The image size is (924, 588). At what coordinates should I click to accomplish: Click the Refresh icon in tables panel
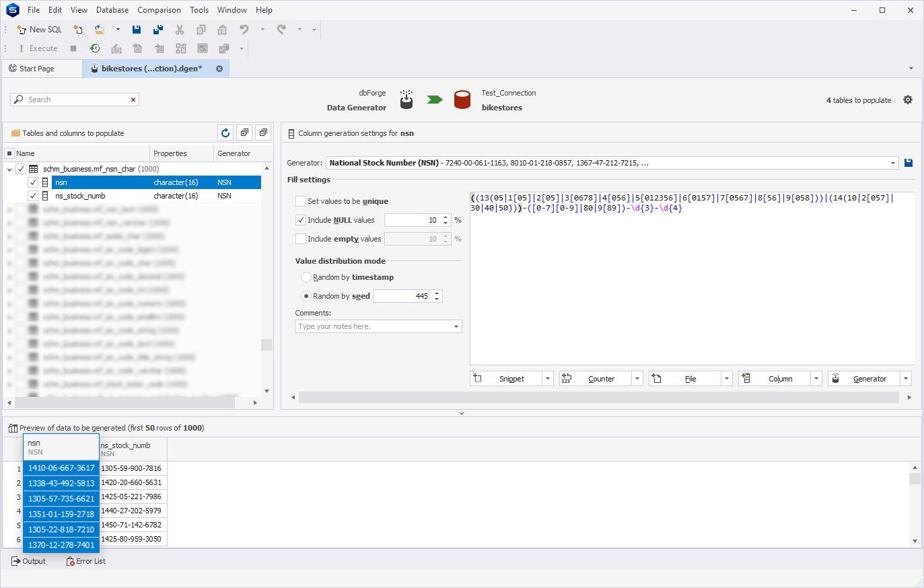coord(225,133)
